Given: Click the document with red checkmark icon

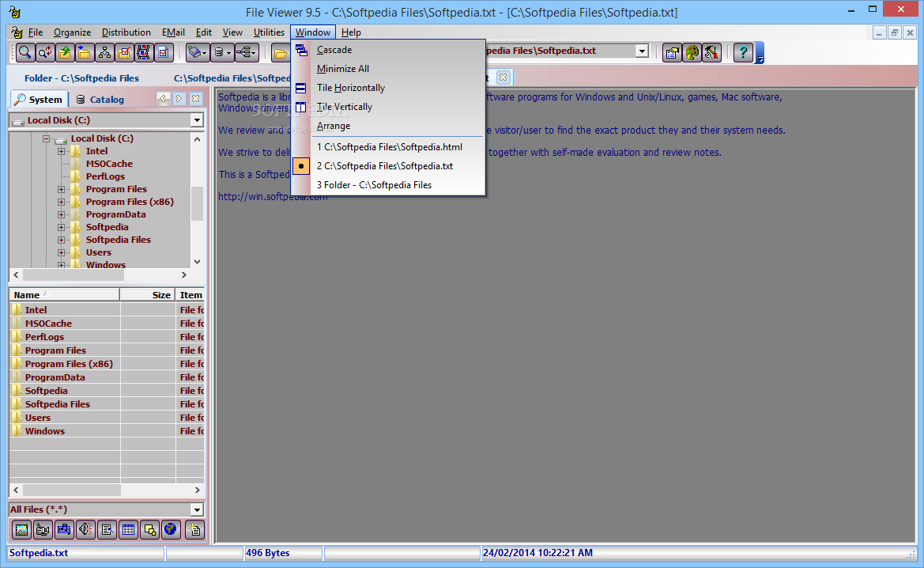Looking at the screenshot, I should (164, 52).
